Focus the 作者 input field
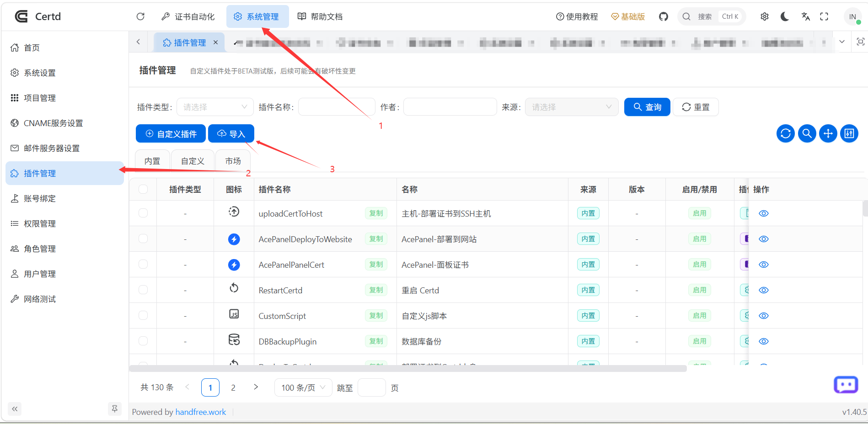This screenshot has width=868, height=424. point(450,107)
